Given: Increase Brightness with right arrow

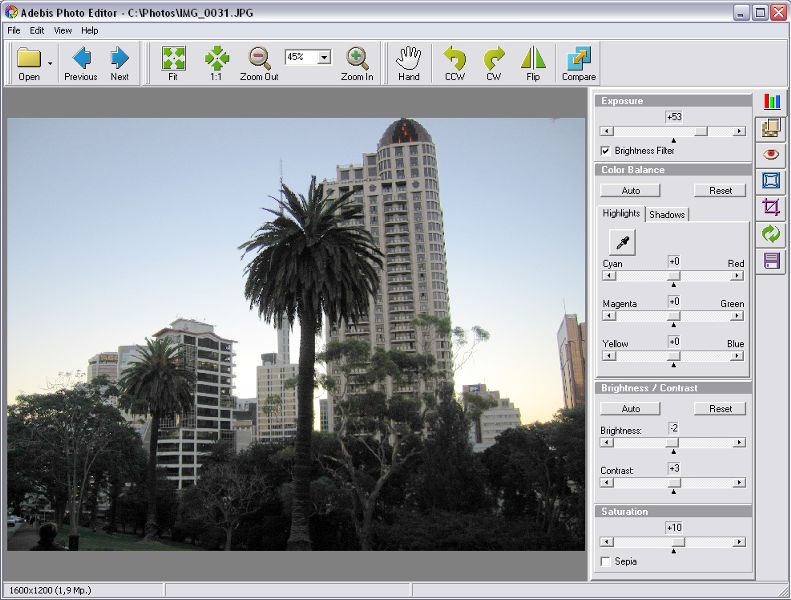Looking at the screenshot, I should click(739, 443).
